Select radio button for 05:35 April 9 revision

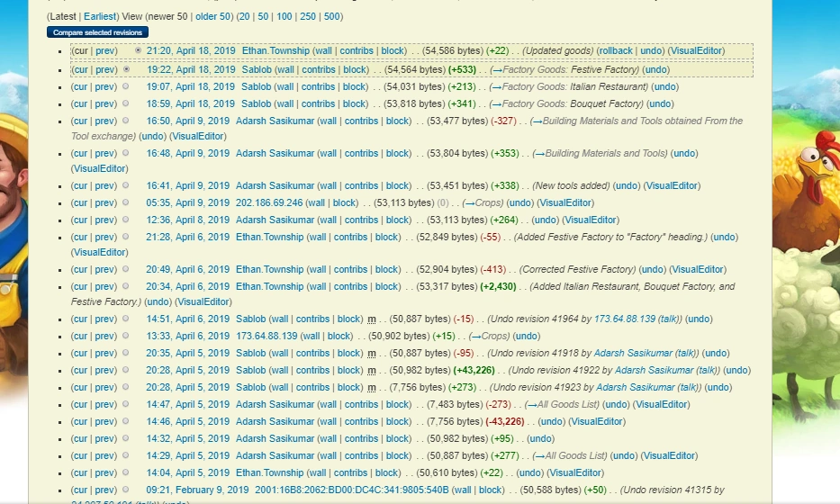click(126, 202)
